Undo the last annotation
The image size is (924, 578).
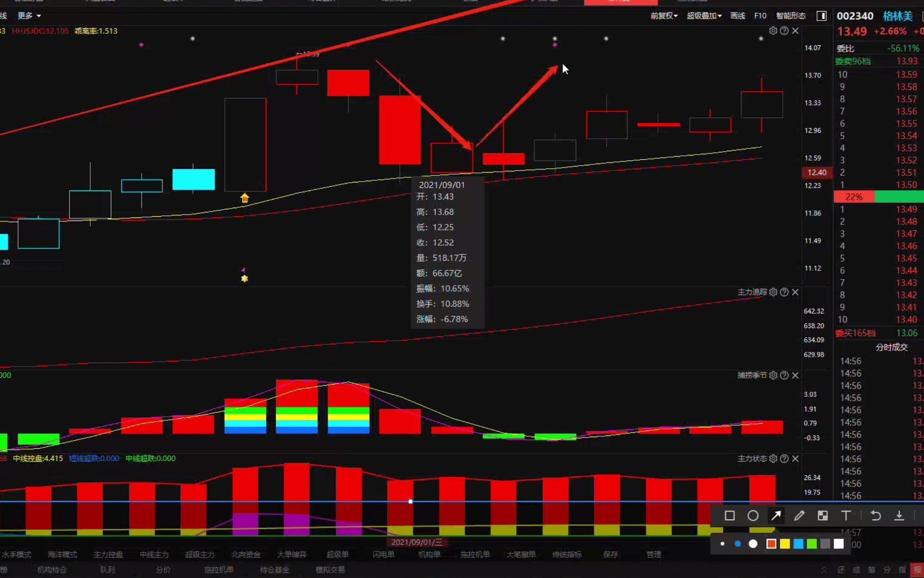pyautogui.click(x=876, y=515)
